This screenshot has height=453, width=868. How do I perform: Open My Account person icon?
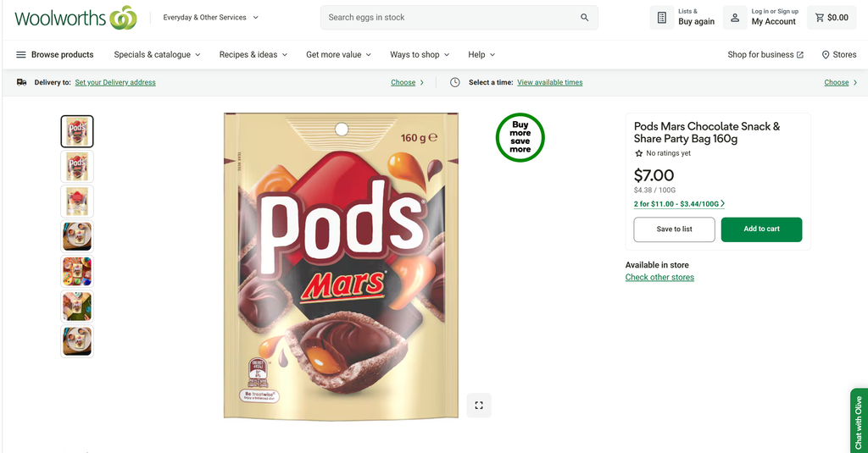click(x=735, y=18)
